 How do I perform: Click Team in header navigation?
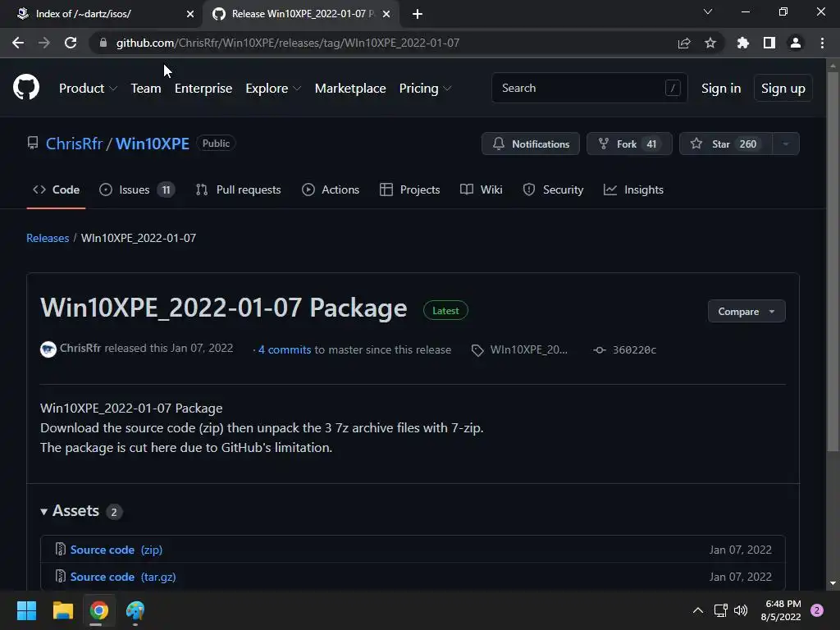pyautogui.click(x=146, y=89)
